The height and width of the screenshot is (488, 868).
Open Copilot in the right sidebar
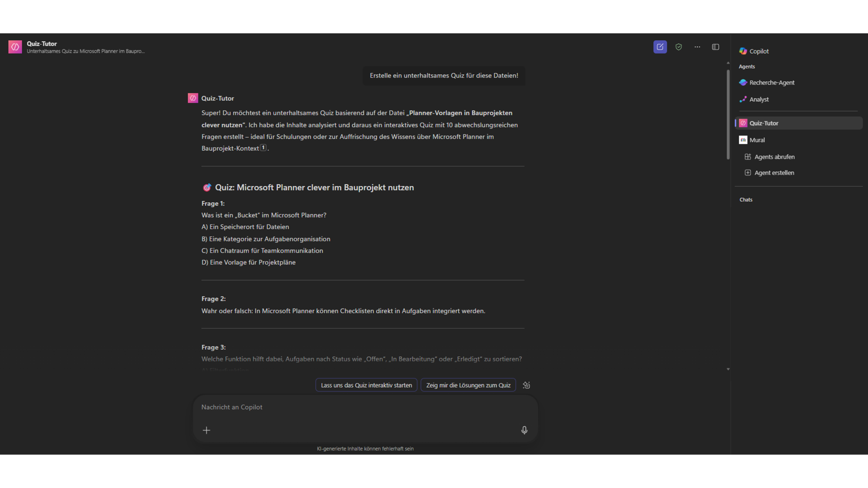click(x=758, y=51)
